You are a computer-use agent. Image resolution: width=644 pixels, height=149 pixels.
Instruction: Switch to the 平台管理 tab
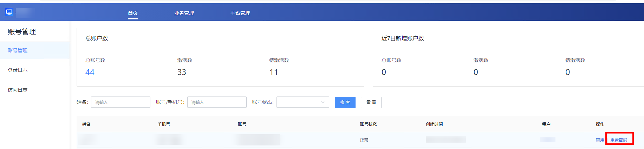click(240, 13)
